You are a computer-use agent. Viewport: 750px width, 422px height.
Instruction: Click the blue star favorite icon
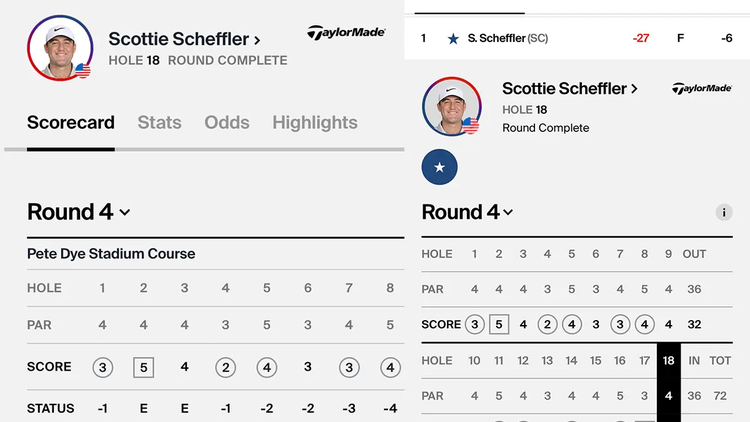pos(440,167)
